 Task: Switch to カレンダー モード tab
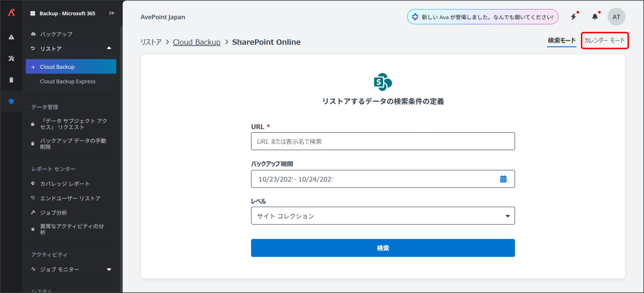(604, 40)
